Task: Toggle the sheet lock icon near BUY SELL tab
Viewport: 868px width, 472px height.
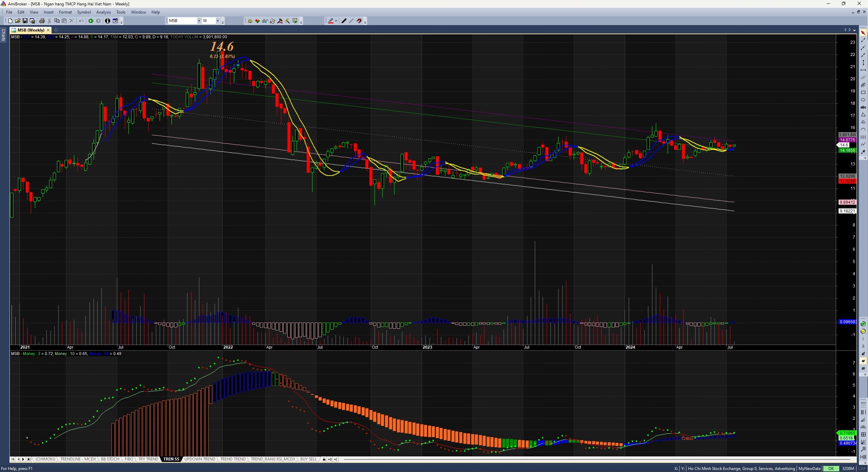Action: pyautogui.click(x=324, y=459)
